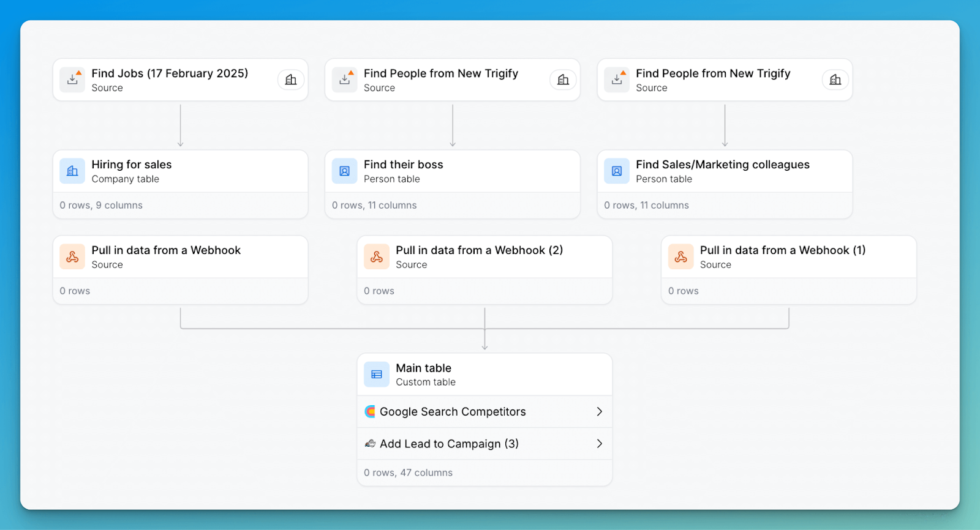This screenshot has width=980, height=530.
Task: Click the Google Search Competitors logo icon
Action: click(370, 412)
